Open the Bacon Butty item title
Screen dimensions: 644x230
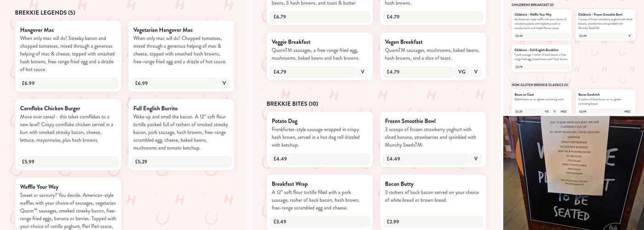coord(399,184)
